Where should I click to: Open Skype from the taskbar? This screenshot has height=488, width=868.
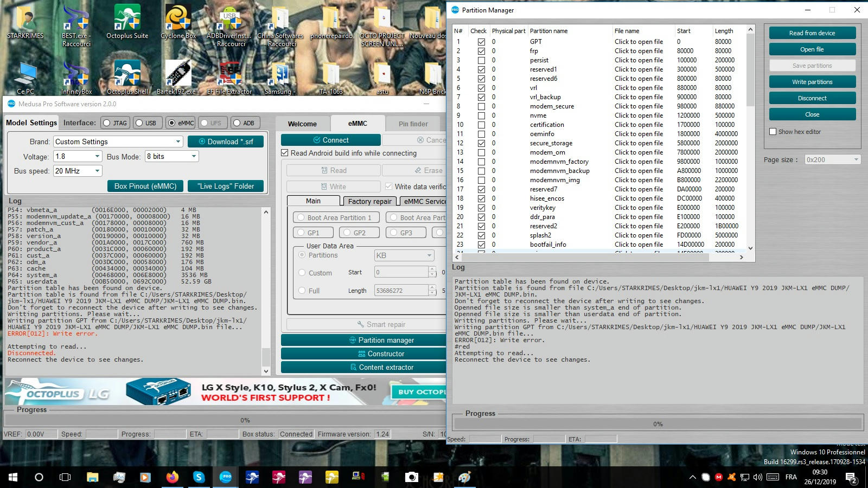199,477
